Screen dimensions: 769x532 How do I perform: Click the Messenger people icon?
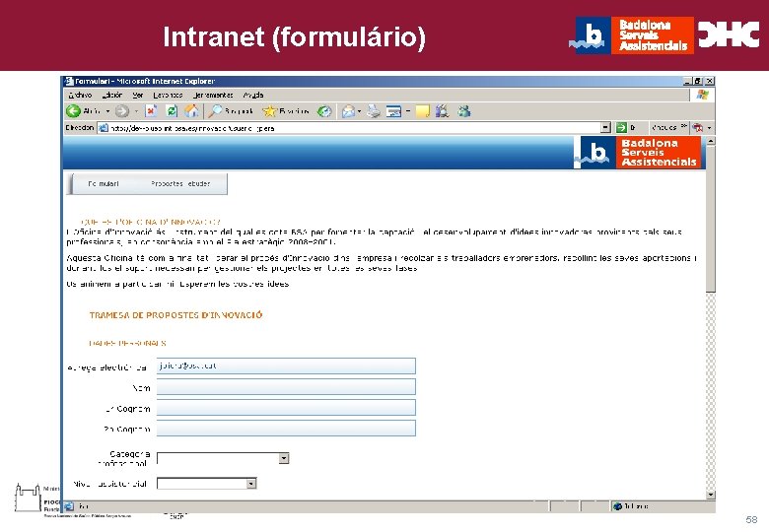(464, 111)
